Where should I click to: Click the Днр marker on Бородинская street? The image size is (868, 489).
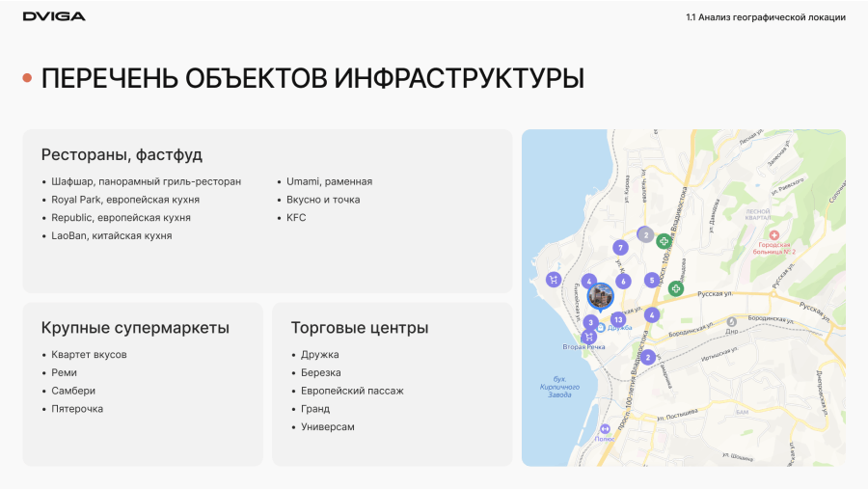pyautogui.click(x=732, y=321)
